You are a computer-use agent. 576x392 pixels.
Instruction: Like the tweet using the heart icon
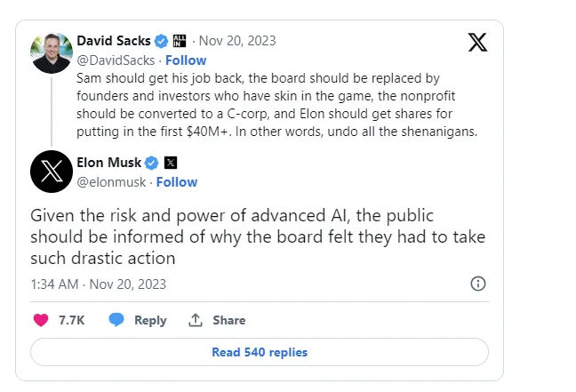40,320
